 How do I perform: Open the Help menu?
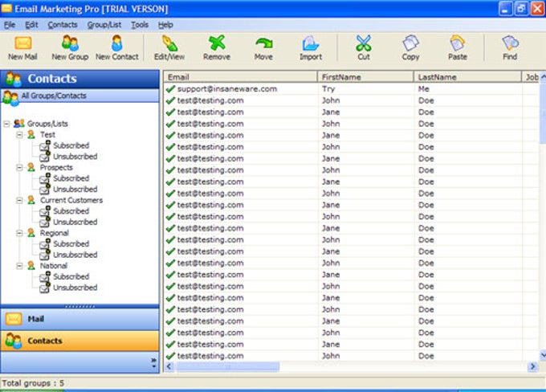coord(165,25)
